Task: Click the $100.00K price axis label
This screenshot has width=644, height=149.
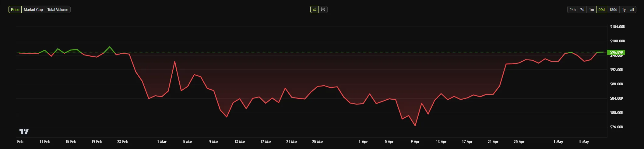Action: (x=618, y=41)
